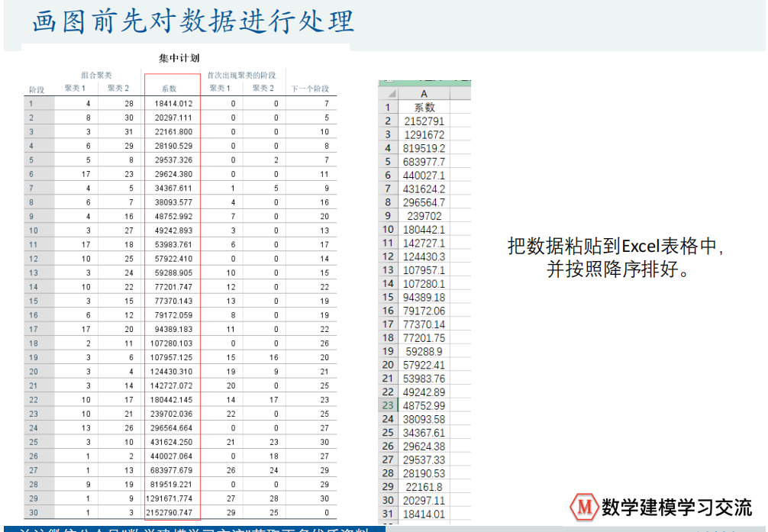
Task: Select Excel cell containing 142727.1
Action: 424,243
